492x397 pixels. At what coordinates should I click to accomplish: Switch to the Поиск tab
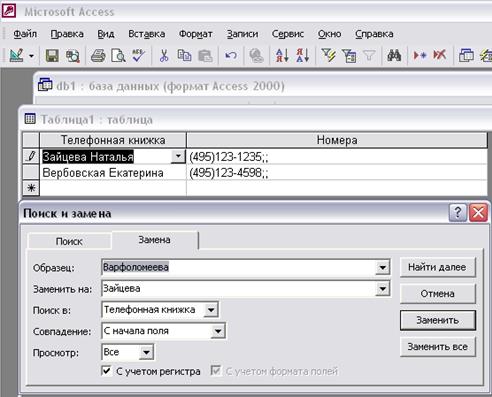[69, 241]
